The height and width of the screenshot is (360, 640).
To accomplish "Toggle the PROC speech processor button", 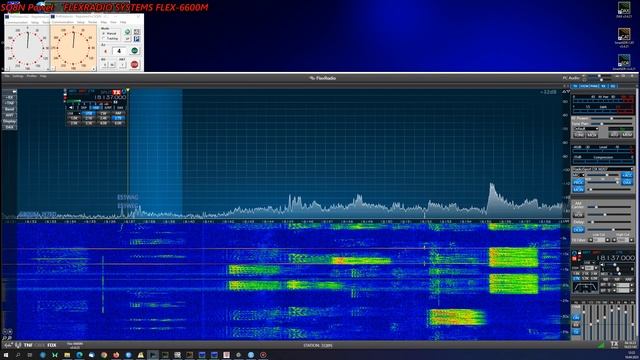I will tap(578, 182).
